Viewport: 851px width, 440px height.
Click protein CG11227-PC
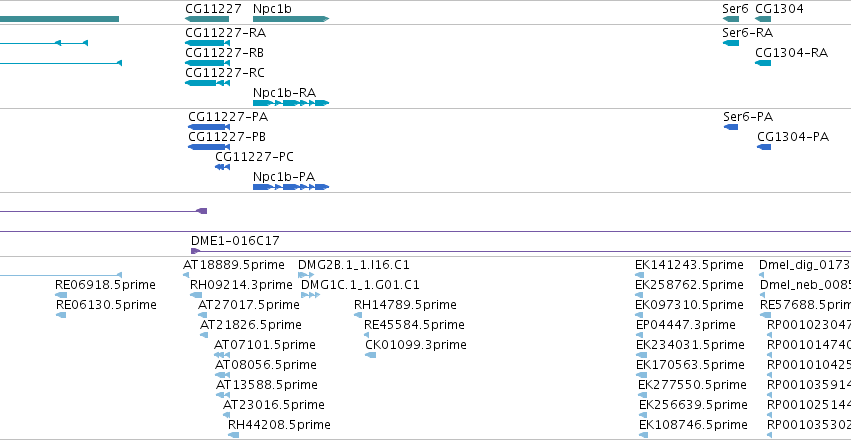223,167
